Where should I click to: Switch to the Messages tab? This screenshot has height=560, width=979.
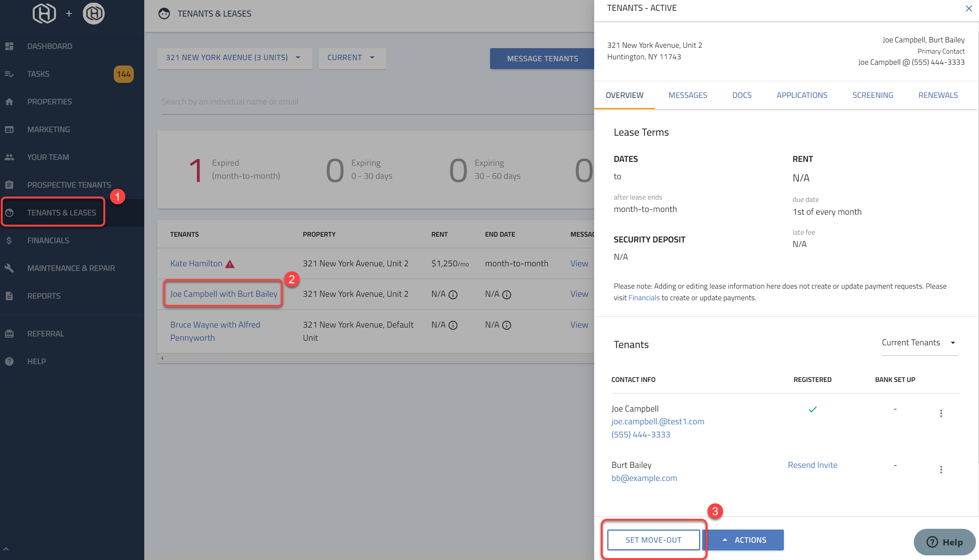click(687, 95)
